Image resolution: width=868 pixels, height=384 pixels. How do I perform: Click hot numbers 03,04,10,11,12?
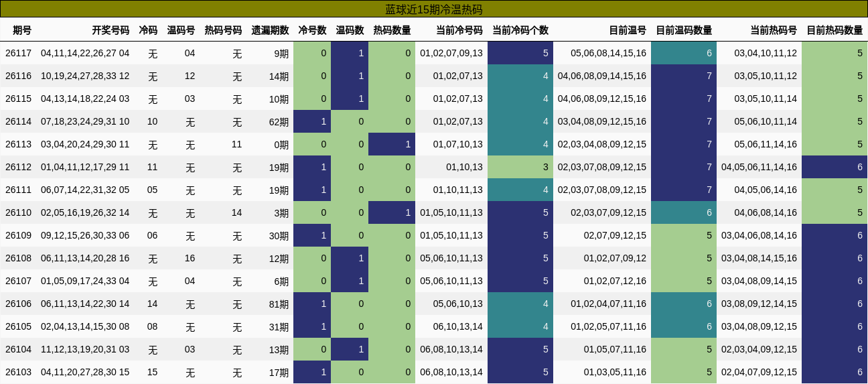(766, 53)
